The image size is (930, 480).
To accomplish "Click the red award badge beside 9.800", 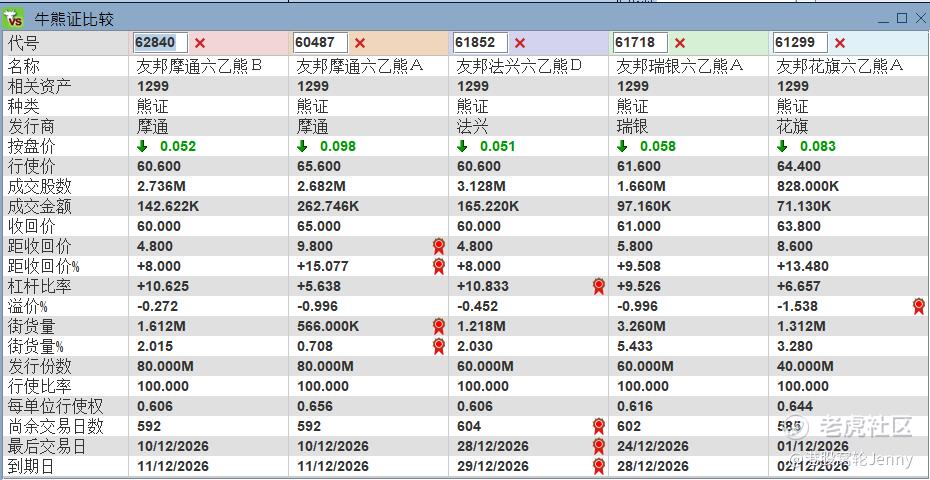I will coord(439,246).
